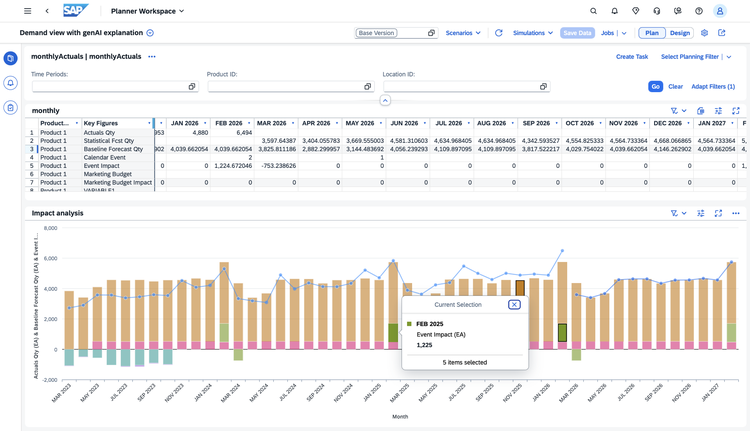Viewport: 750px width, 431px height.
Task: Select the highlighted orange bar near November 2025
Action: (x=520, y=289)
